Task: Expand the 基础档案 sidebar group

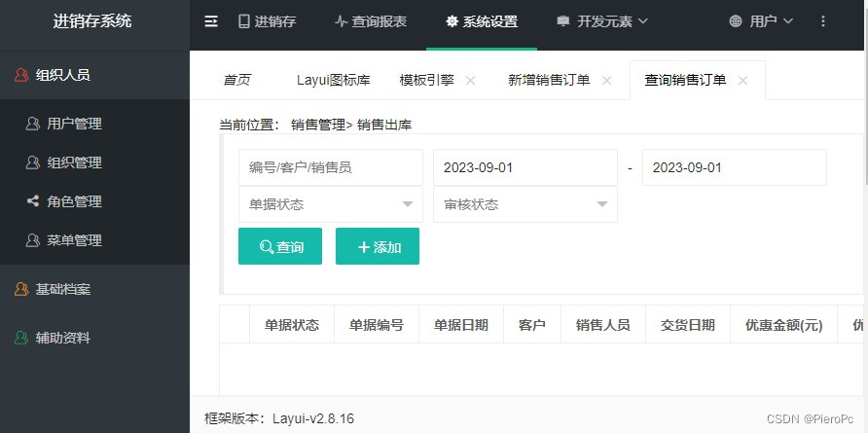Action: (x=94, y=289)
